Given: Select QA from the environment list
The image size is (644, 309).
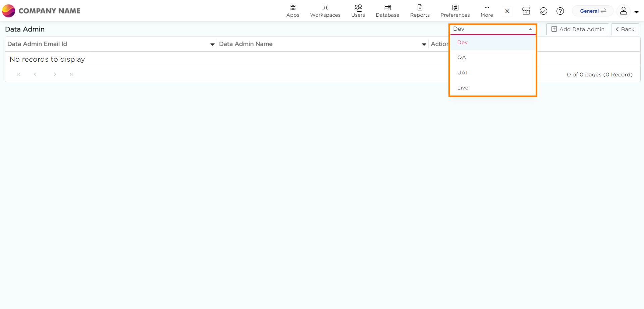Looking at the screenshot, I should 462,58.
